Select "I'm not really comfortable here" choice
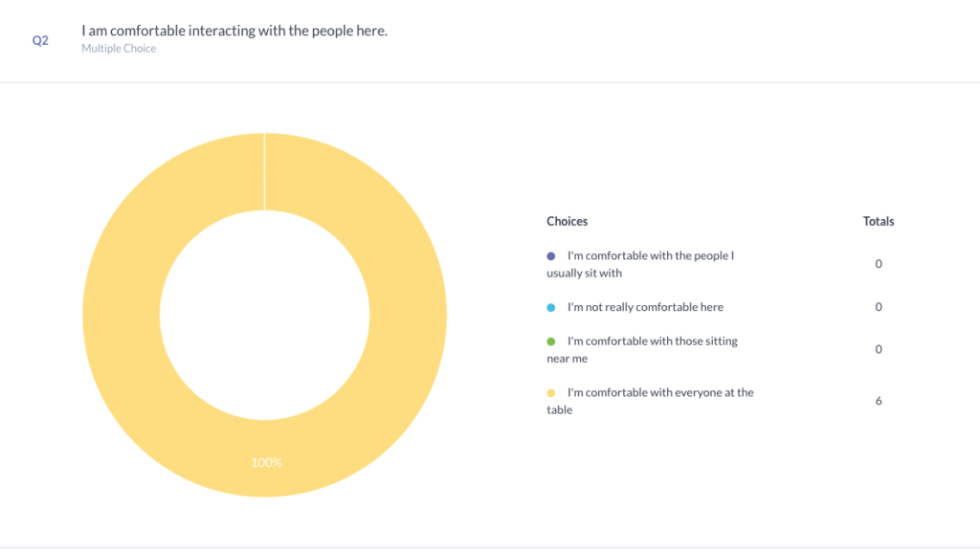 pyautogui.click(x=645, y=307)
